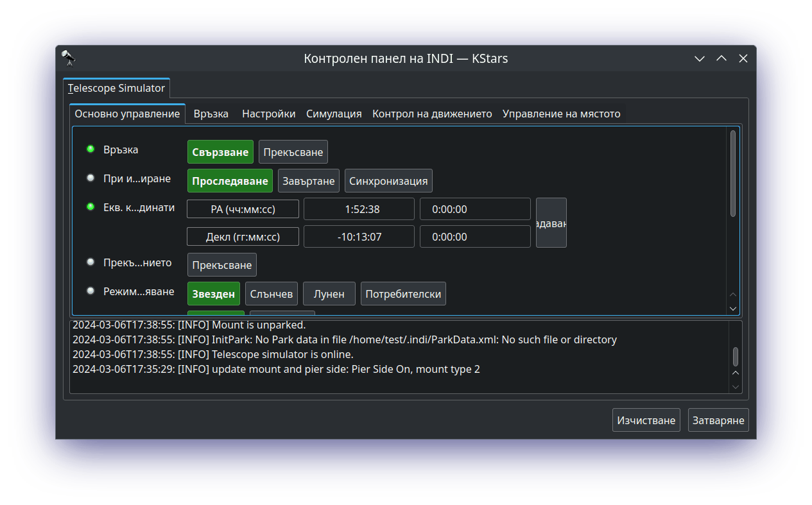Click the KStars telescope icon in title bar
The height and width of the screenshot is (505, 812).
pos(69,58)
